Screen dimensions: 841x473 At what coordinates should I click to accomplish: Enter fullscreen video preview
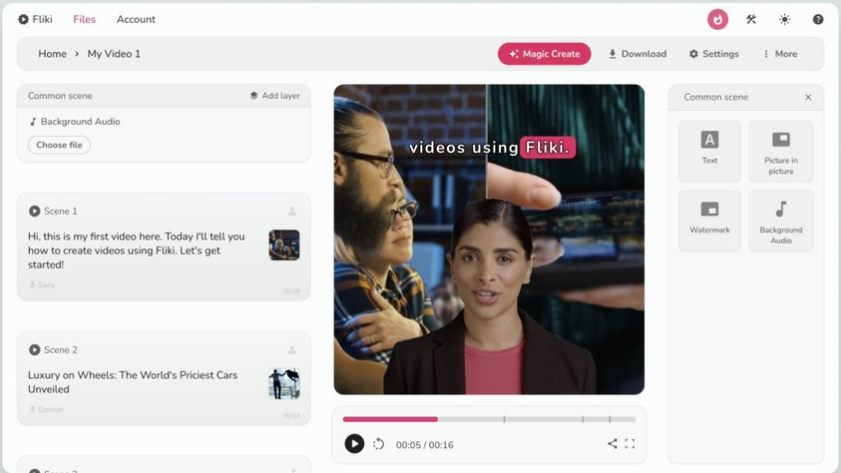click(630, 444)
